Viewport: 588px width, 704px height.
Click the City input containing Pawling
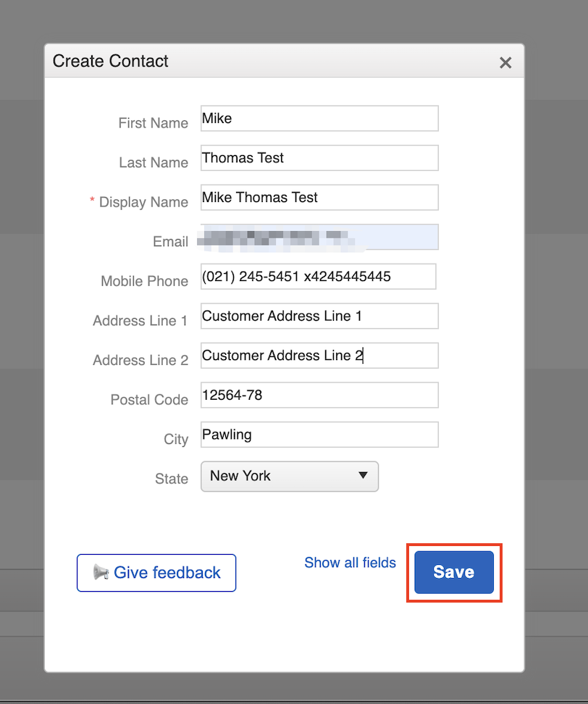(x=319, y=435)
